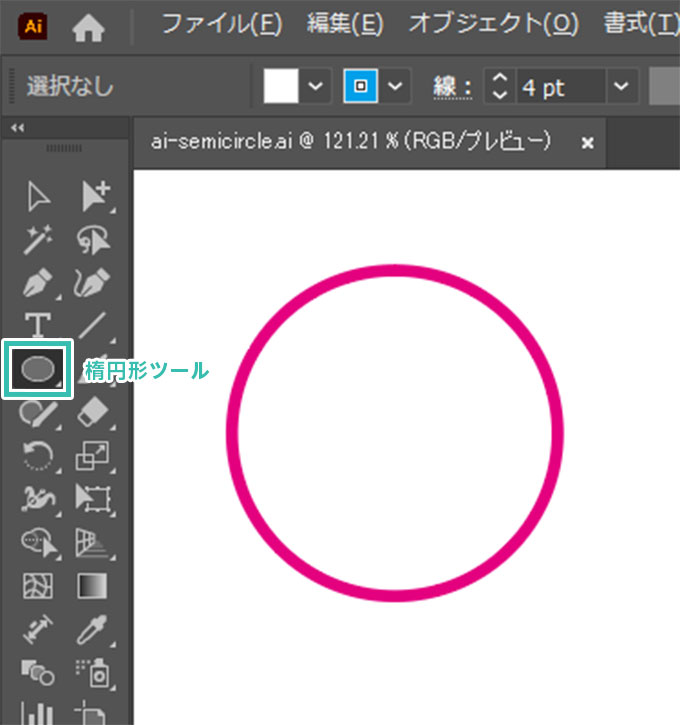The image size is (680, 725).
Task: Select the Direct Selection tool
Action: coord(93,198)
